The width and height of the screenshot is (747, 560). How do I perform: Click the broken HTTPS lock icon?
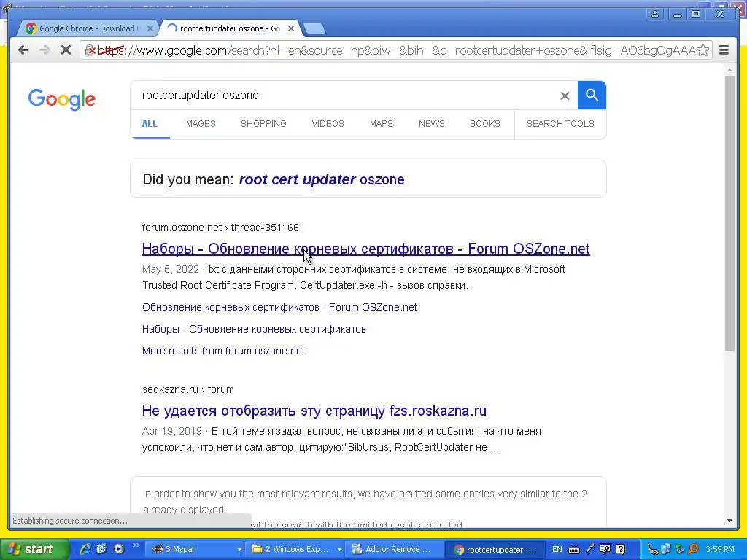(90, 50)
